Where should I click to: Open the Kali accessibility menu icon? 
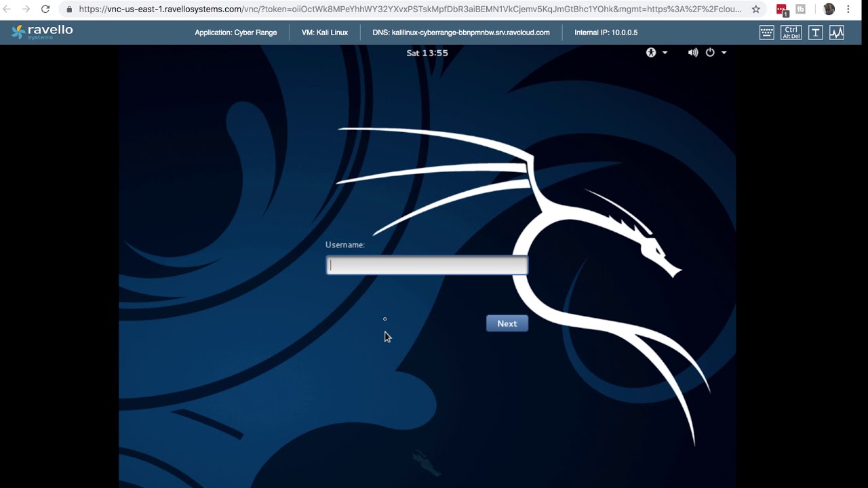[x=651, y=52]
